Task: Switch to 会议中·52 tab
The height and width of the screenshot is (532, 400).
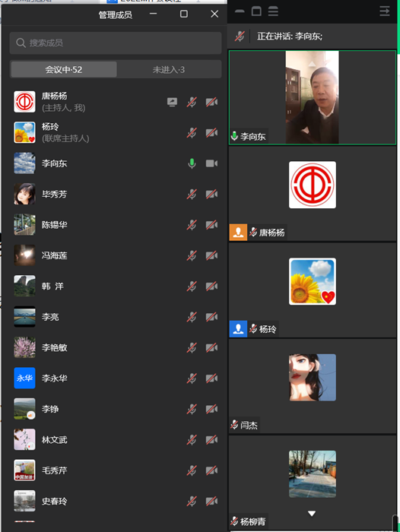Action: [x=64, y=70]
